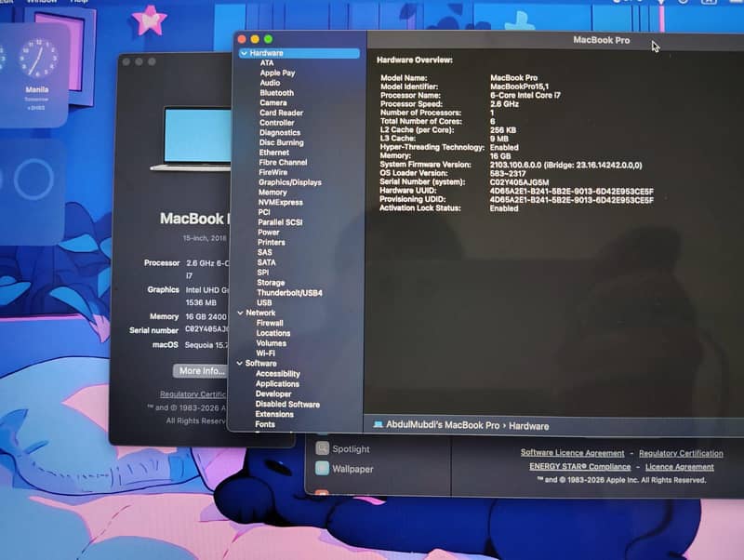Viewport: 744px width, 560px height.
Task: Select NVMExpress entry
Action: point(281,202)
